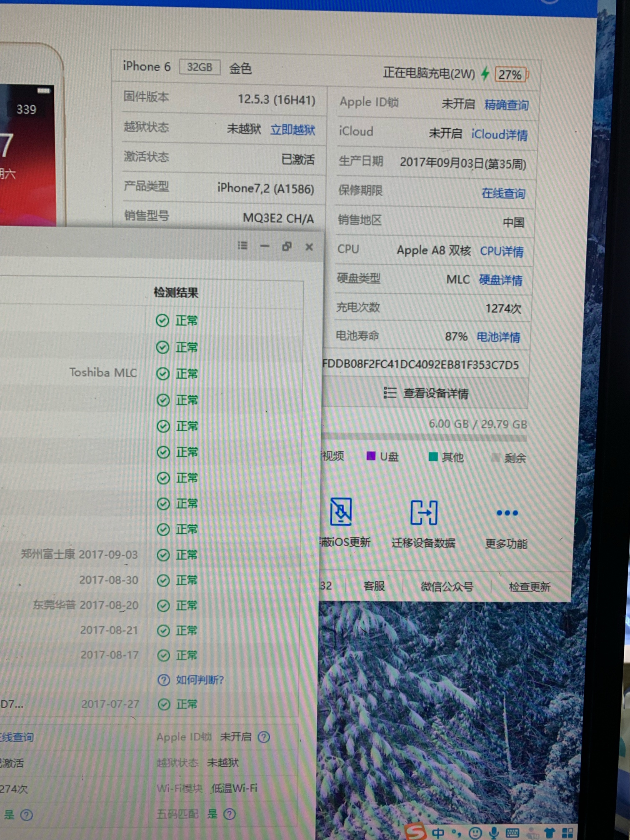Open the 硬盘详情 link
Image resolution: width=630 pixels, height=840 pixels.
pyautogui.click(x=500, y=280)
